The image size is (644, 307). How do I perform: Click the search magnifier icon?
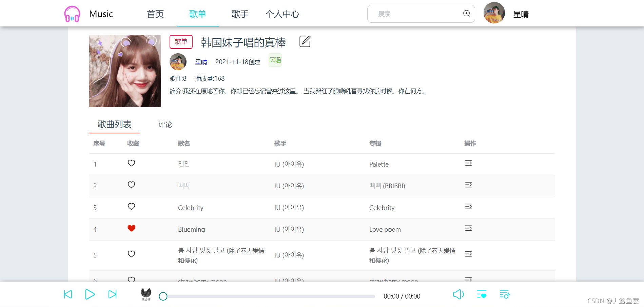point(467,13)
